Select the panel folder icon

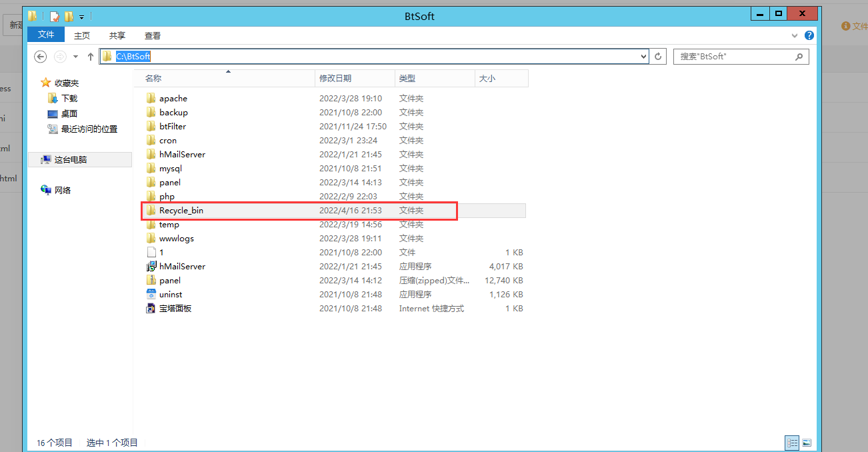point(151,182)
